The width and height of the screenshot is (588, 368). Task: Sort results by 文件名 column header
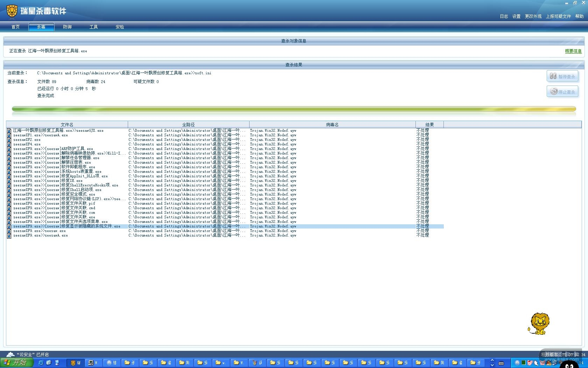(67, 124)
